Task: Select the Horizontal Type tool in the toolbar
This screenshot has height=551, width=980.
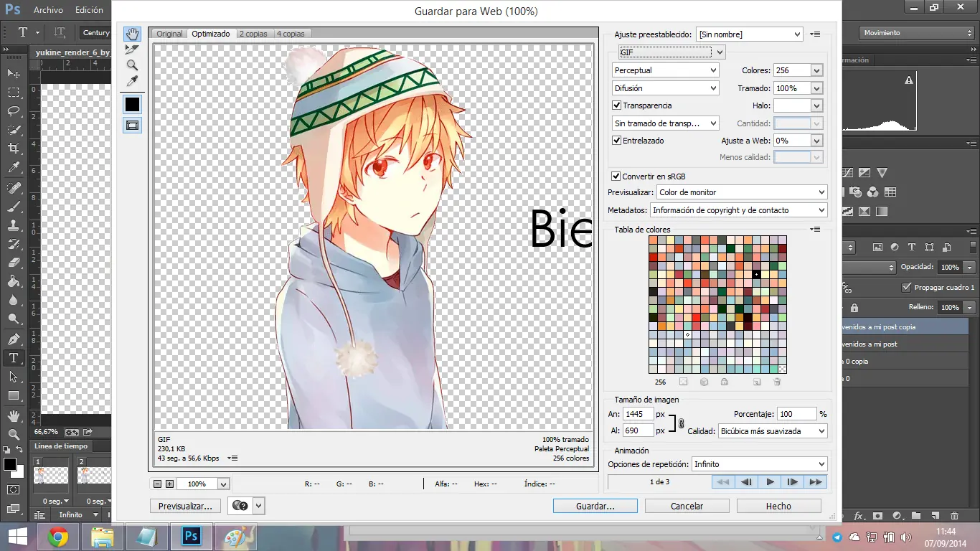Action: pos(14,358)
